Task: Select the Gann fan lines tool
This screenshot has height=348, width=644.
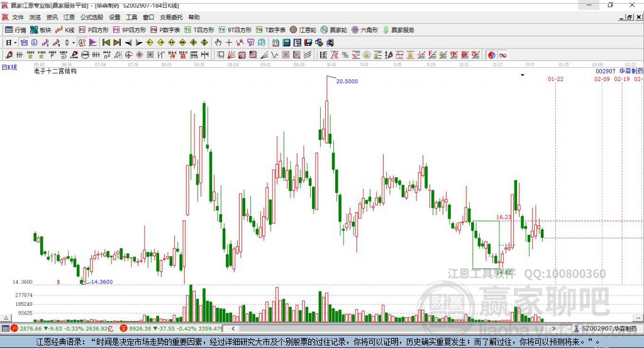Action: point(232,55)
